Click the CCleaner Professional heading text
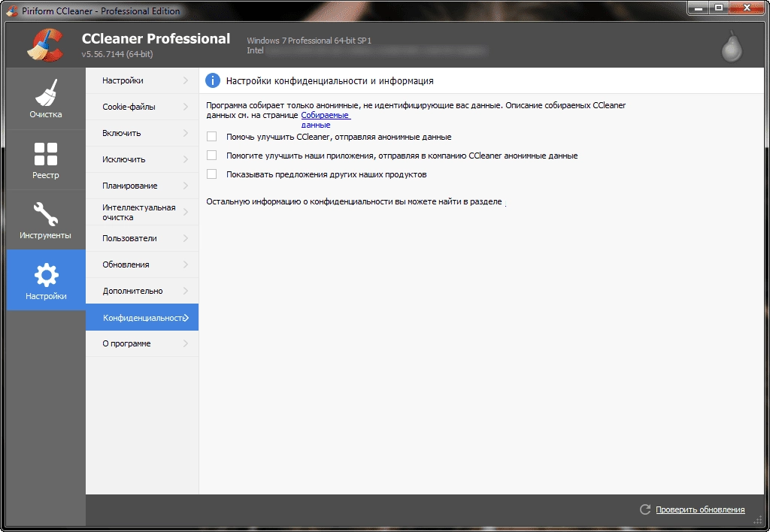This screenshot has height=532, width=770. click(x=156, y=38)
